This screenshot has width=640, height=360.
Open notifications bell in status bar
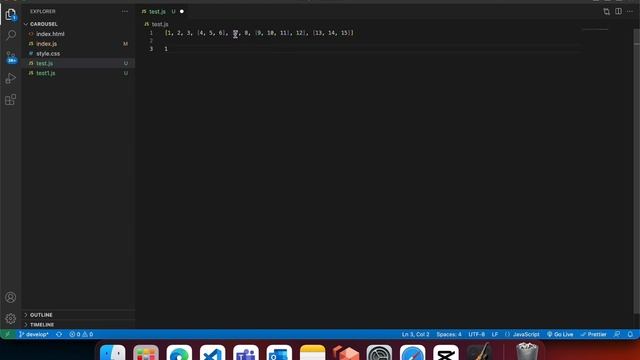click(x=630, y=334)
